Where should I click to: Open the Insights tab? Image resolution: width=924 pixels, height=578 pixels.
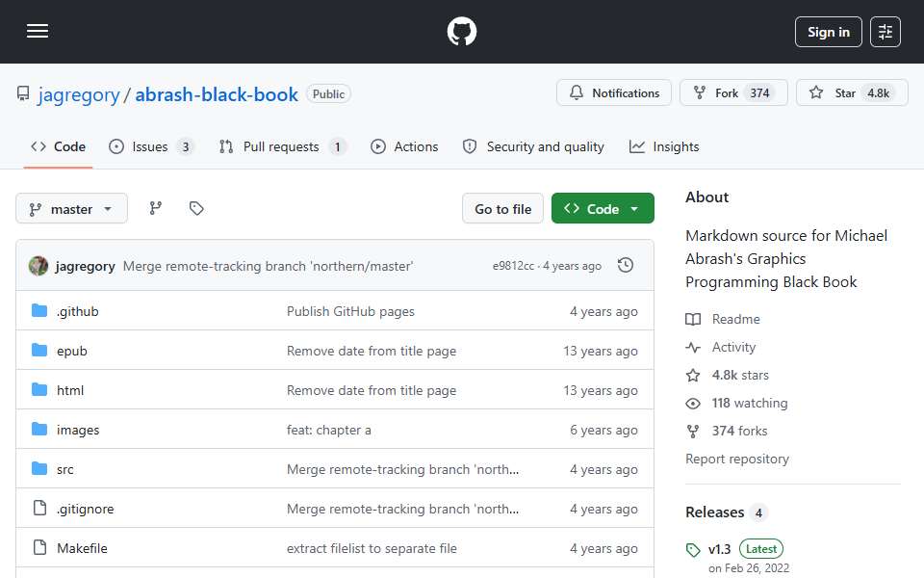(664, 146)
